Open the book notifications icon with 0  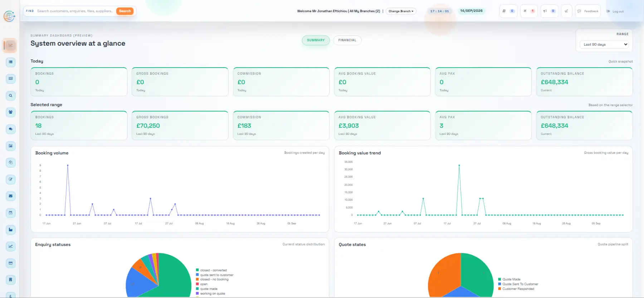coord(508,11)
